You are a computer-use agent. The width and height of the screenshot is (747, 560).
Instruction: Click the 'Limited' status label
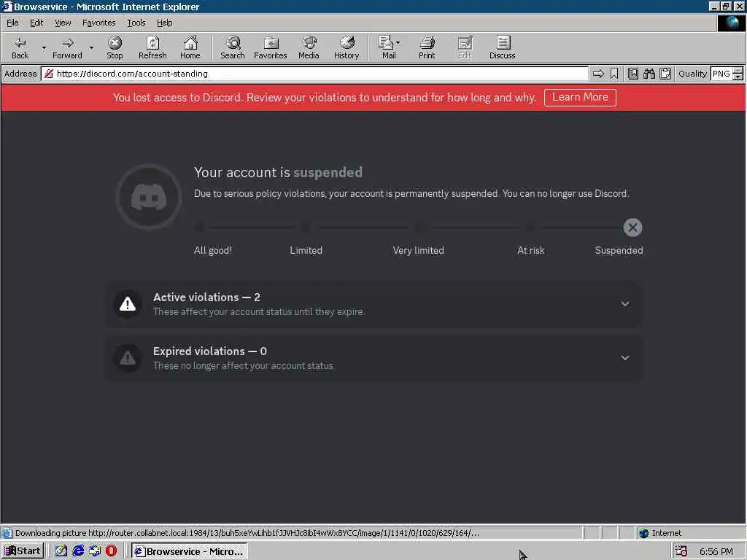[x=306, y=250]
